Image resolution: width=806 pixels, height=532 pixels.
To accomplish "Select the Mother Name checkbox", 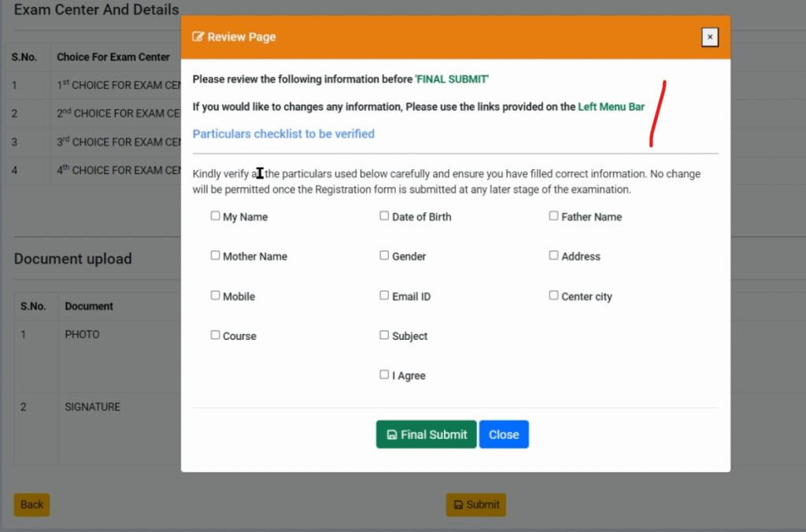I will (x=215, y=256).
